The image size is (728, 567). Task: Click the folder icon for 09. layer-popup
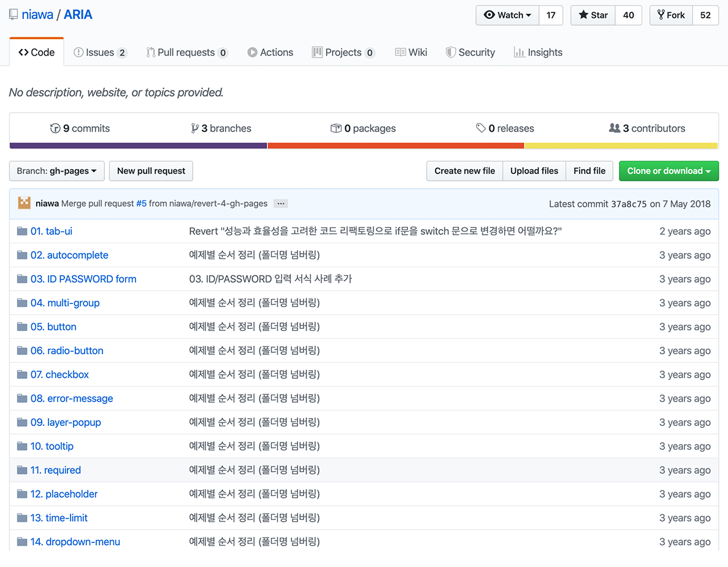[22, 422]
